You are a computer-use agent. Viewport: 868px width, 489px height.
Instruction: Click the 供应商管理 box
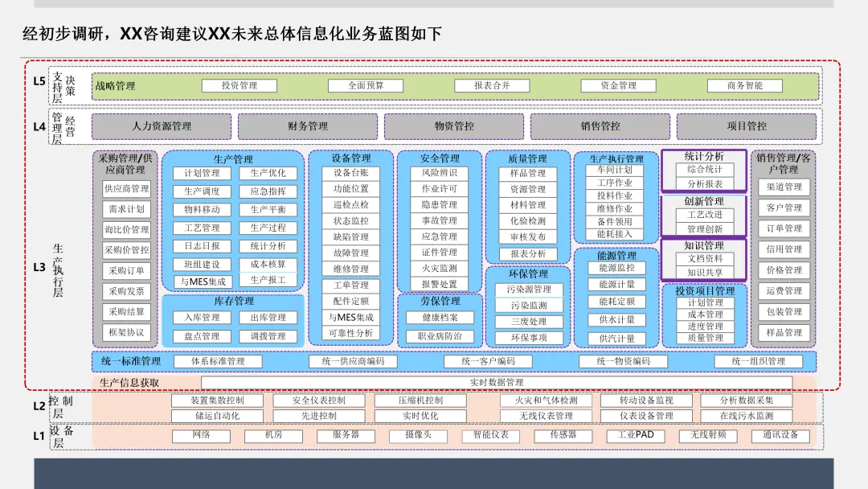[x=127, y=189]
